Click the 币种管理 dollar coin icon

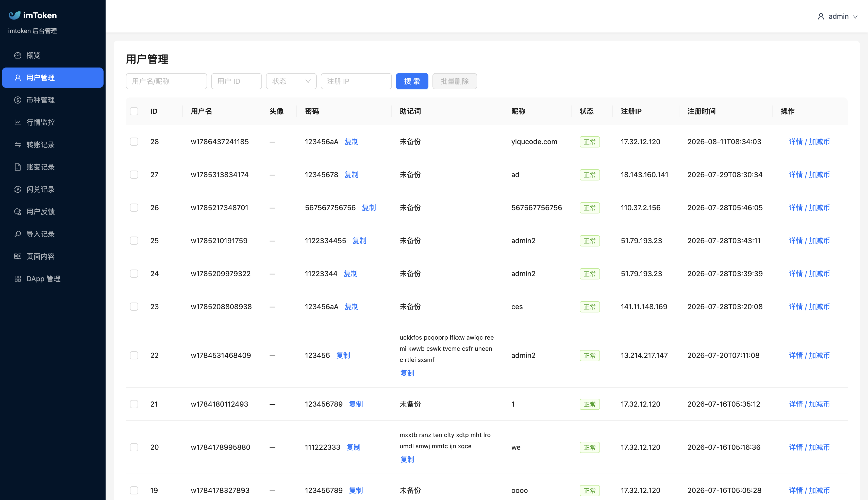coord(18,100)
